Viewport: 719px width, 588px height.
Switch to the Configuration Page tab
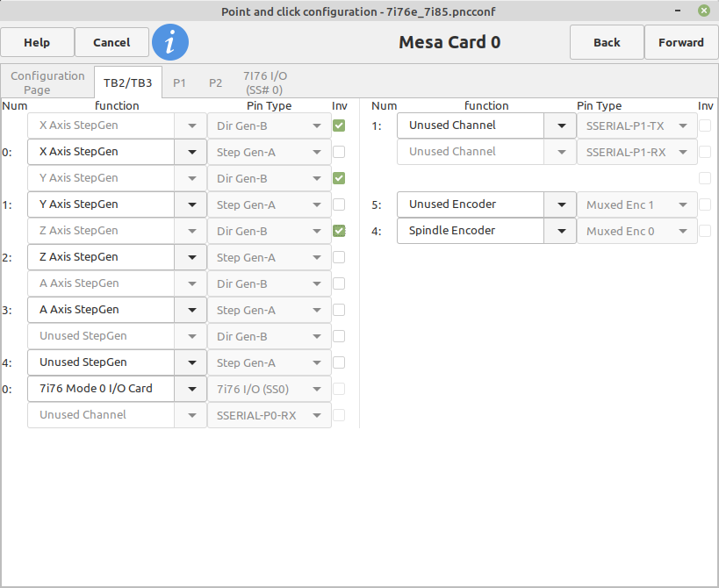coord(47,82)
